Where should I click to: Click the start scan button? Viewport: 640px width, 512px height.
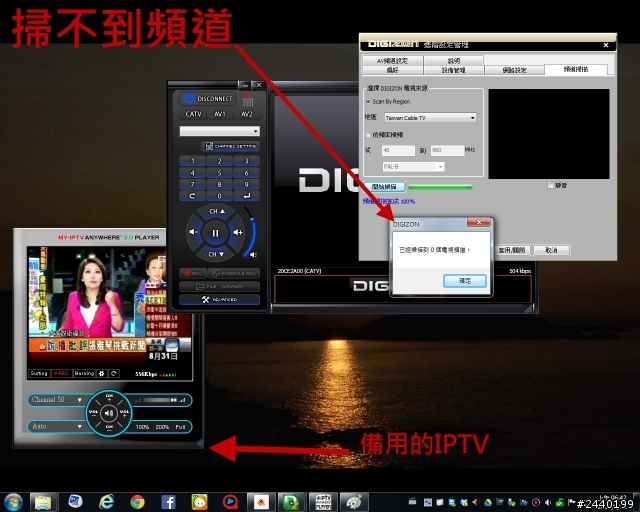pyautogui.click(x=384, y=187)
